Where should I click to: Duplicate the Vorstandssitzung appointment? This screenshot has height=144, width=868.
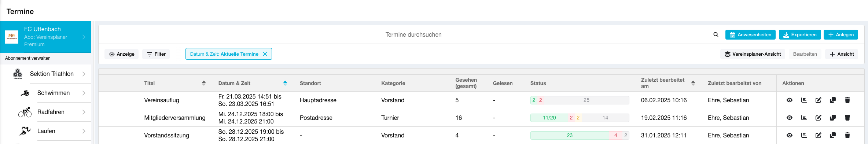click(x=833, y=135)
